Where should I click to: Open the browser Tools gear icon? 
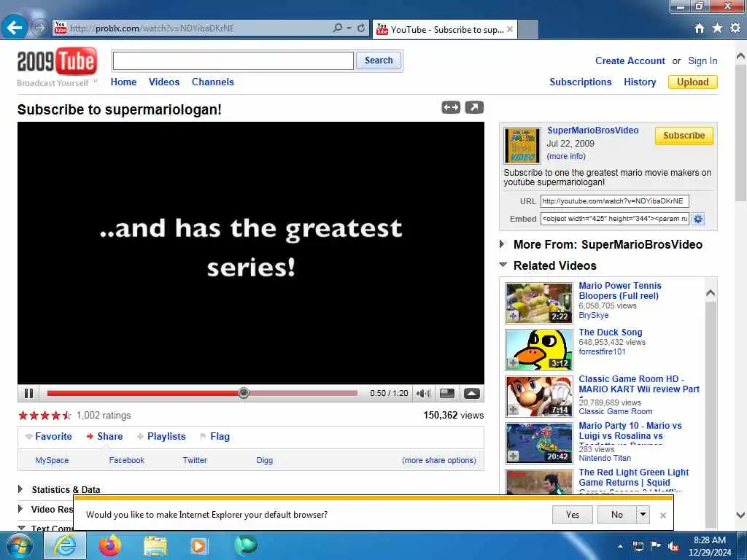click(735, 28)
